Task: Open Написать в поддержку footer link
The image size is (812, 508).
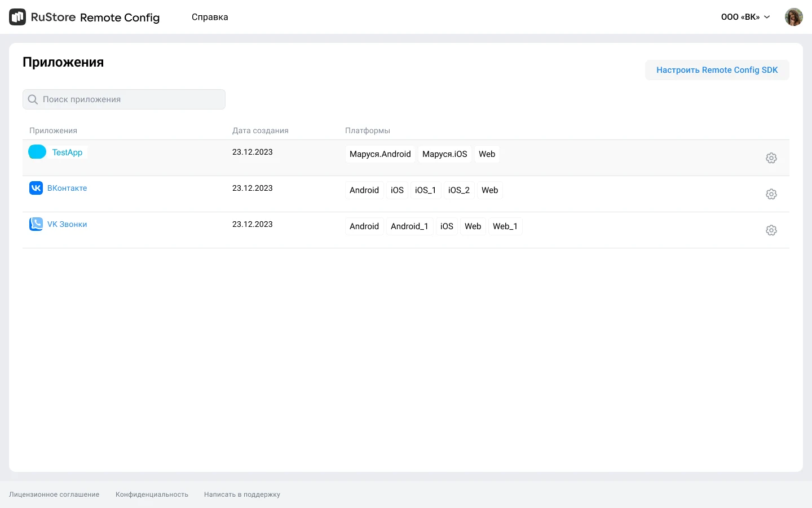Action: coord(242,494)
